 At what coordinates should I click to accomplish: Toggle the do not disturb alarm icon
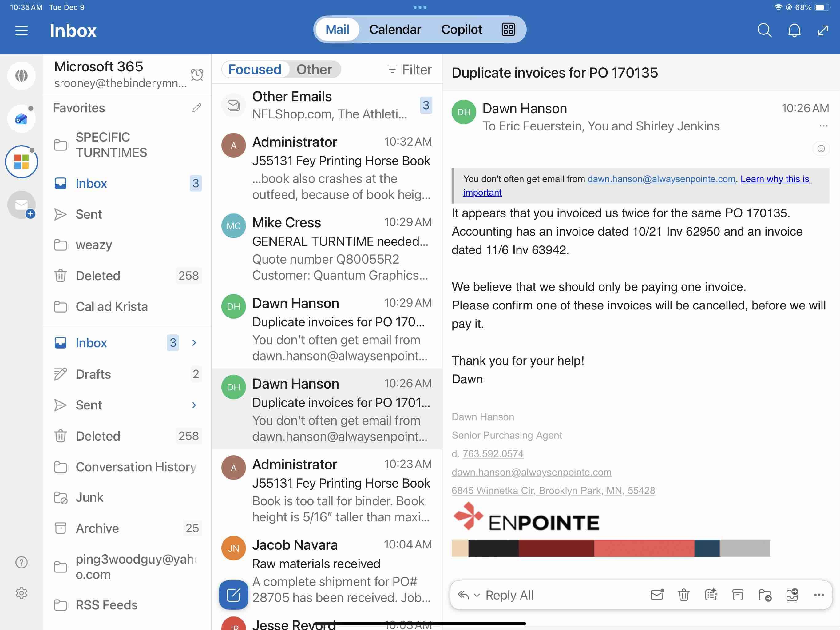[x=197, y=74]
